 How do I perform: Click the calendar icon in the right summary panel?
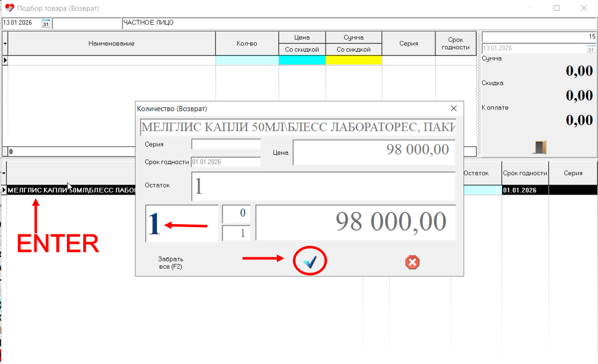pyautogui.click(x=590, y=48)
